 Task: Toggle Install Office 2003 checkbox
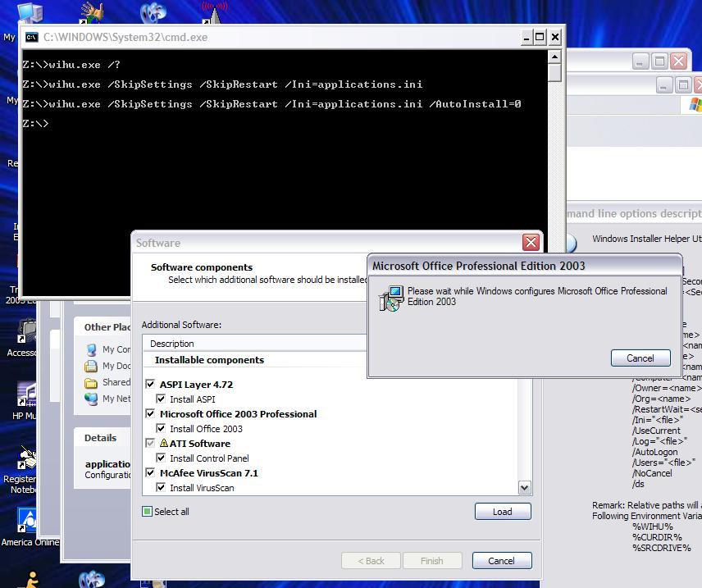click(161, 428)
